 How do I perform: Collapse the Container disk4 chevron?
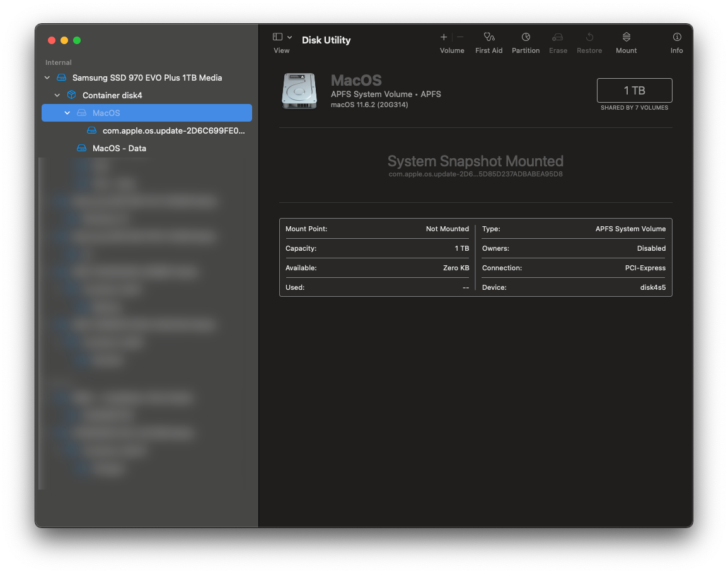57,95
